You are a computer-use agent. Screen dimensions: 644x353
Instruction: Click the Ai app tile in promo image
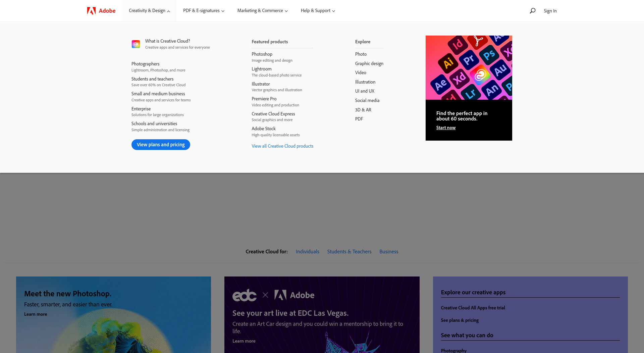[448, 63]
